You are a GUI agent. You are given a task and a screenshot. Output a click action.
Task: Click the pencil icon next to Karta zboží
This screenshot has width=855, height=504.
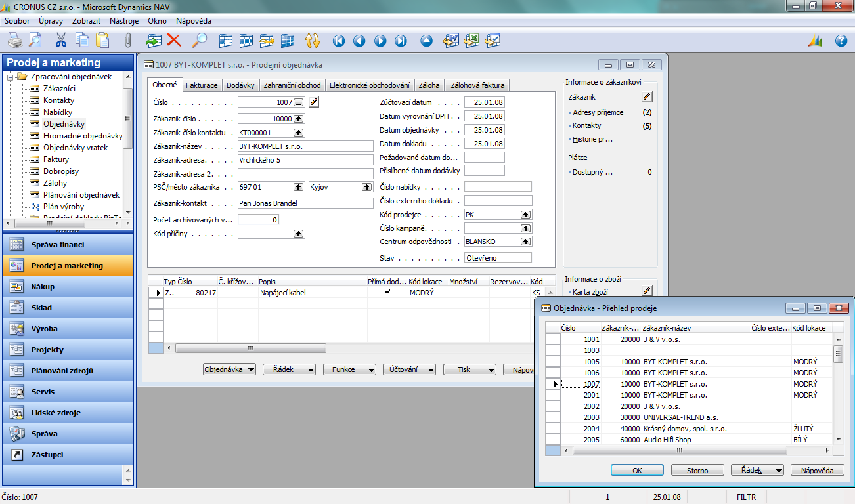click(647, 291)
